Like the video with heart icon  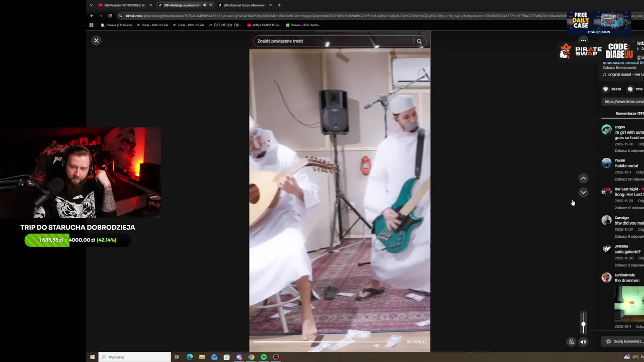point(606,89)
